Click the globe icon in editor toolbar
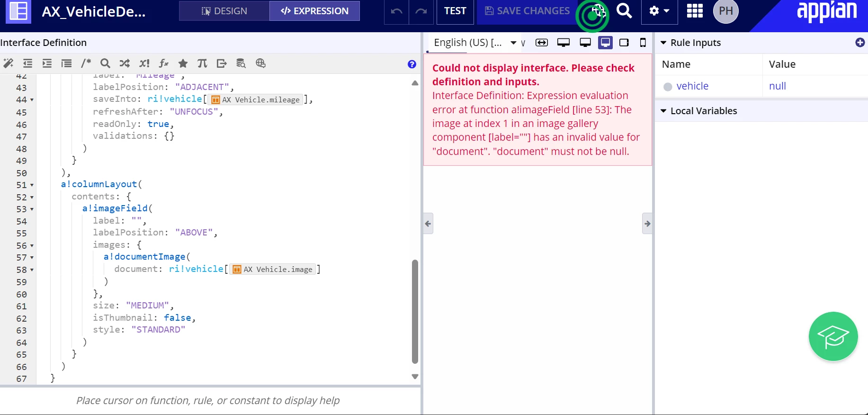The width and height of the screenshot is (868, 415). pos(260,63)
